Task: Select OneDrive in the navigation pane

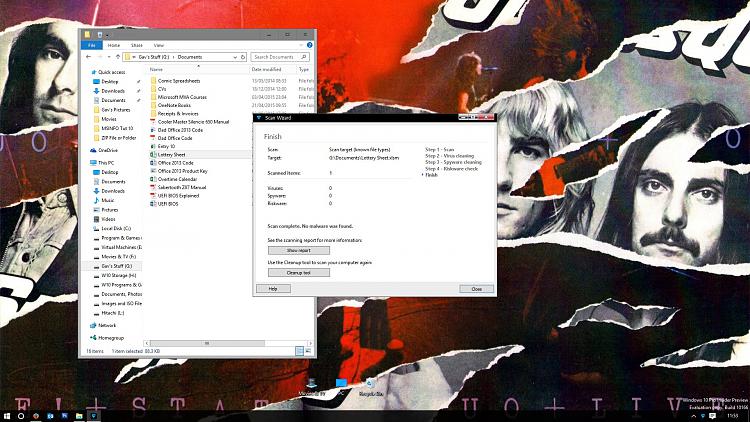Action: tap(108, 150)
